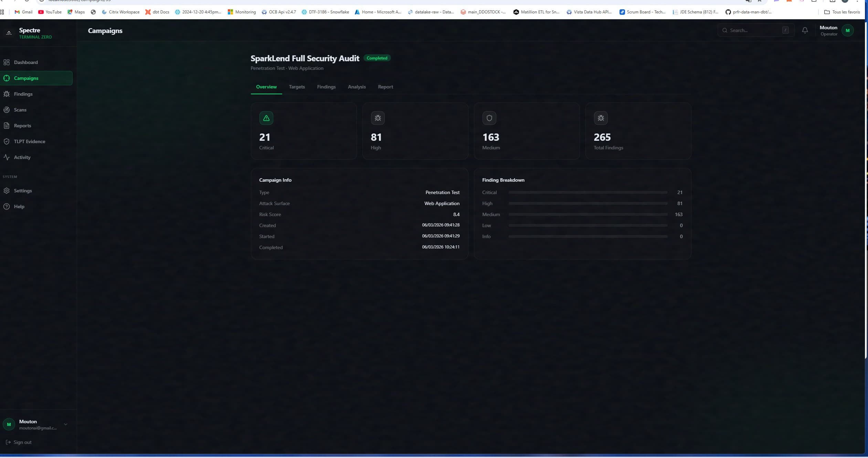This screenshot has height=458, width=868.
Task: Open the Gmail bookmark
Action: 23,12
